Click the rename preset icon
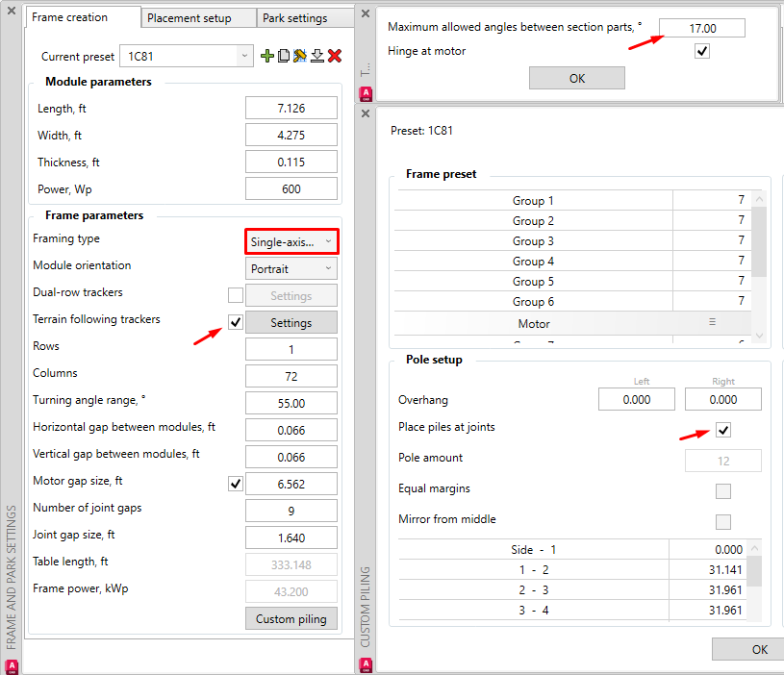The height and width of the screenshot is (675, 784). [x=299, y=57]
